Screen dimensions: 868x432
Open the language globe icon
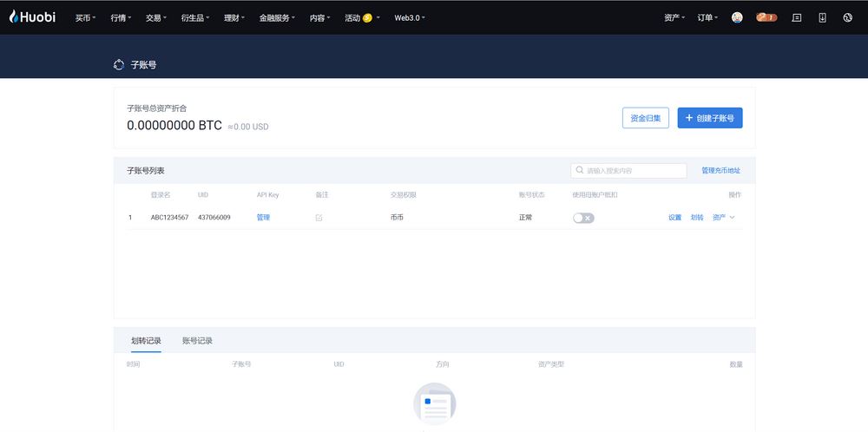[847, 17]
